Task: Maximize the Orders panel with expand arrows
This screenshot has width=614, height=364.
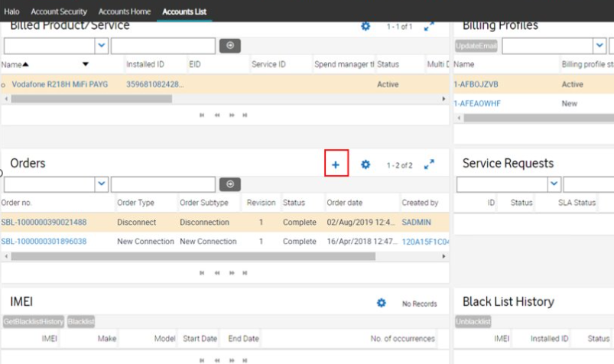Action: 429,164
